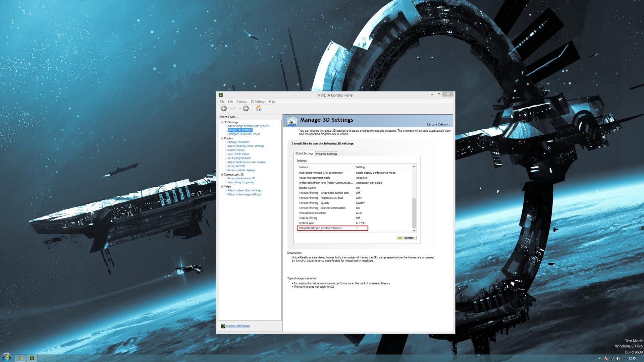
Task: Open Set up G-SYNC
Action: point(236,166)
